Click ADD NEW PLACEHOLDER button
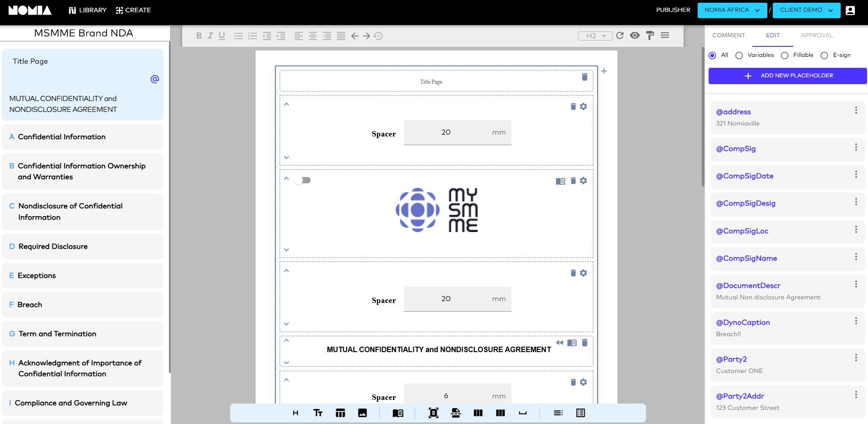Viewport: 868px width, 424px height. [x=787, y=76]
